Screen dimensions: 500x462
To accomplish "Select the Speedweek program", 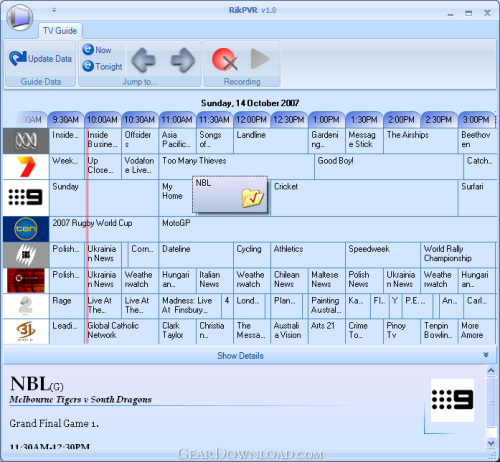I will (x=383, y=255).
